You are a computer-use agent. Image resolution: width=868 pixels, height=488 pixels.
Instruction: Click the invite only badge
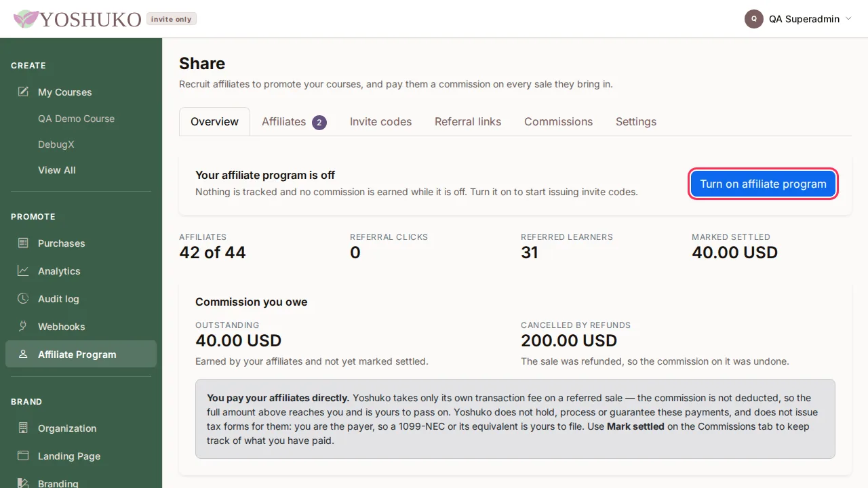click(x=172, y=19)
